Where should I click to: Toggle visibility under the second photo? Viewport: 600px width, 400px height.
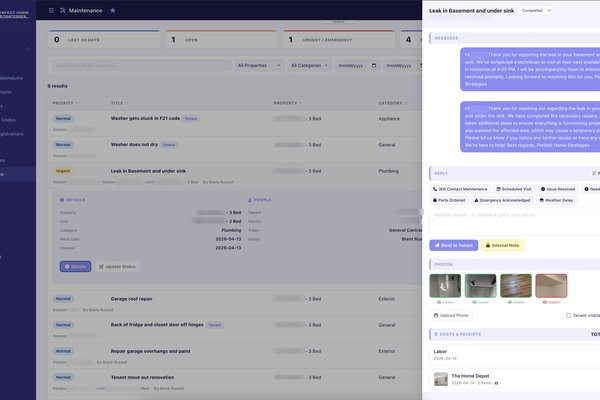(481, 302)
